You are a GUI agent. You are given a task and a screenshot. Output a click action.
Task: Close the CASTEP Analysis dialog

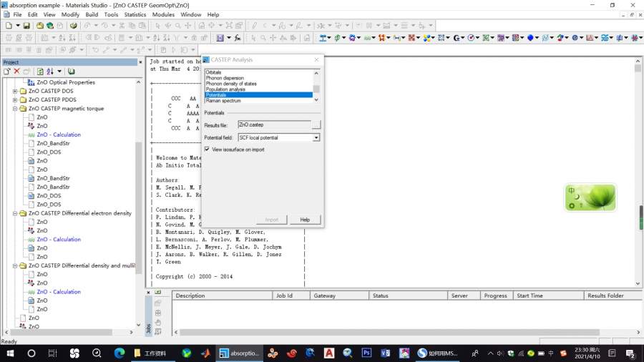[x=316, y=60]
